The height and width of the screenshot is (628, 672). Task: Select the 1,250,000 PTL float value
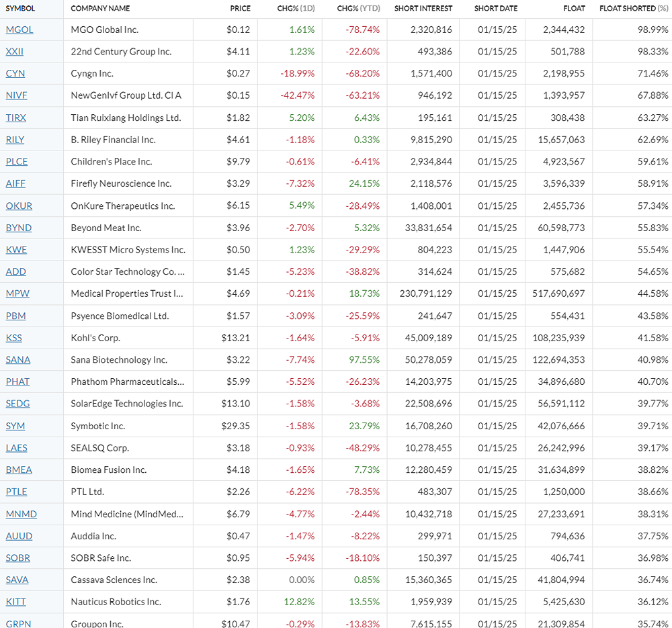tap(564, 492)
